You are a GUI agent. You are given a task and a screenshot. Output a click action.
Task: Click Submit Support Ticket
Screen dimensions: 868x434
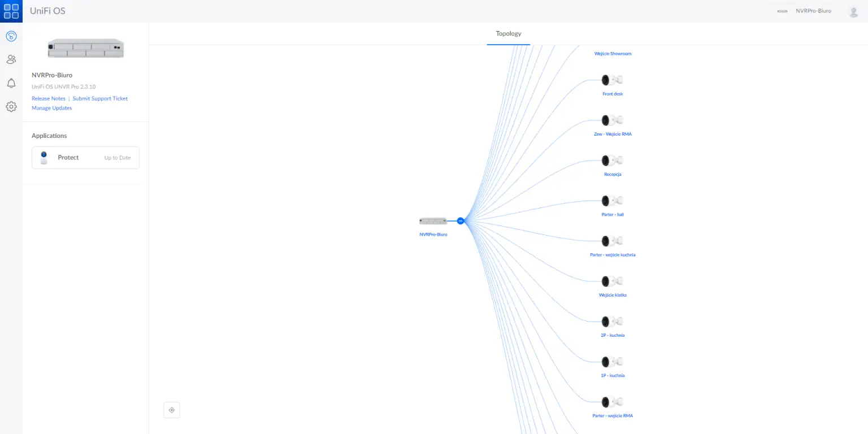coord(100,98)
